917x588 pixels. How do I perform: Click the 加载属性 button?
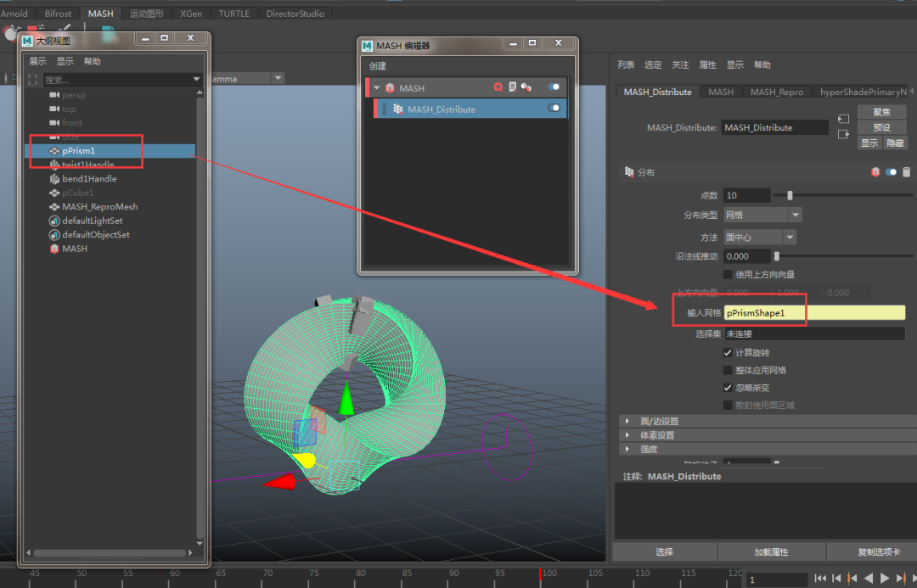pos(771,552)
